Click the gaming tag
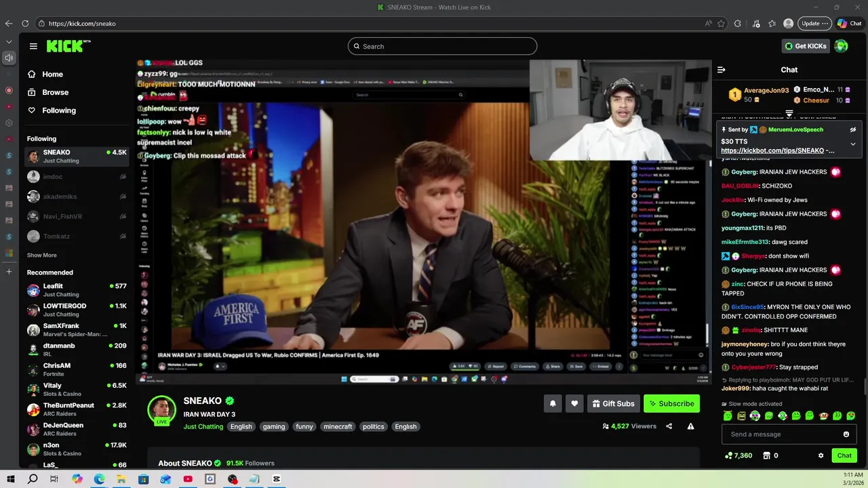This screenshot has height=488, width=868. pos(274,426)
